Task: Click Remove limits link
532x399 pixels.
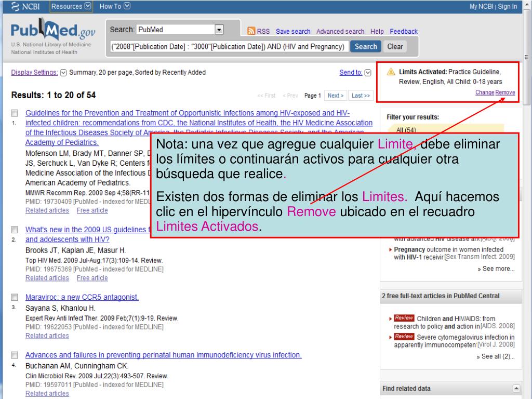Action: (x=505, y=92)
